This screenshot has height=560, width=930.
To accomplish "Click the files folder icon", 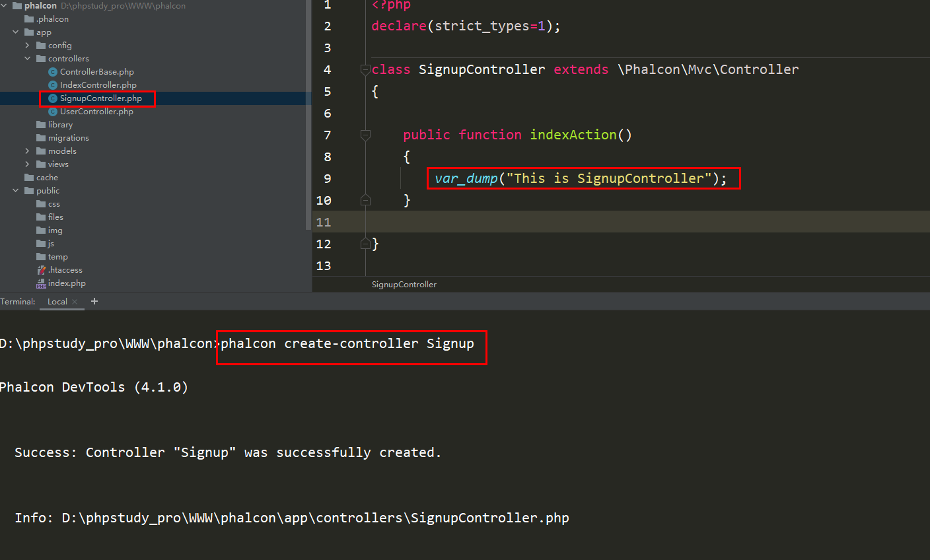I will (41, 217).
